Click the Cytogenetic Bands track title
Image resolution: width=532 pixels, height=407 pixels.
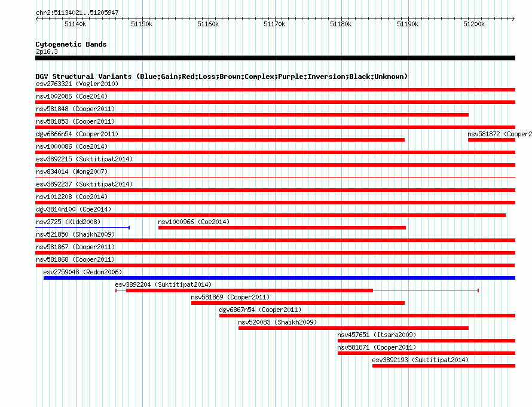click(71, 44)
